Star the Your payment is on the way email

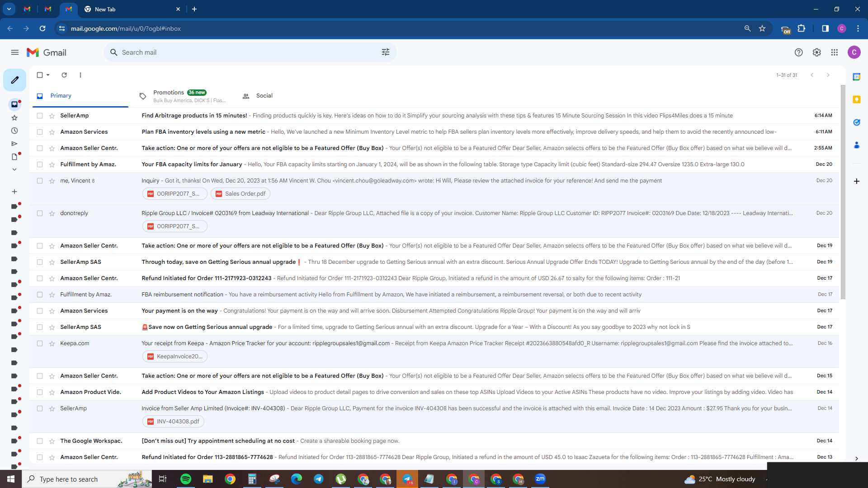coord(52,311)
